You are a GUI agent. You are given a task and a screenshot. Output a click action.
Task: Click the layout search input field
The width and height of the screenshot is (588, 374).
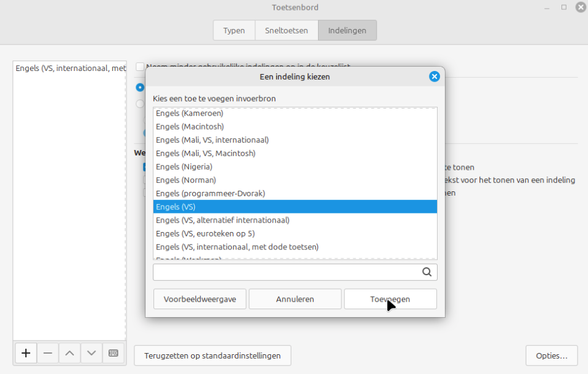(287, 272)
